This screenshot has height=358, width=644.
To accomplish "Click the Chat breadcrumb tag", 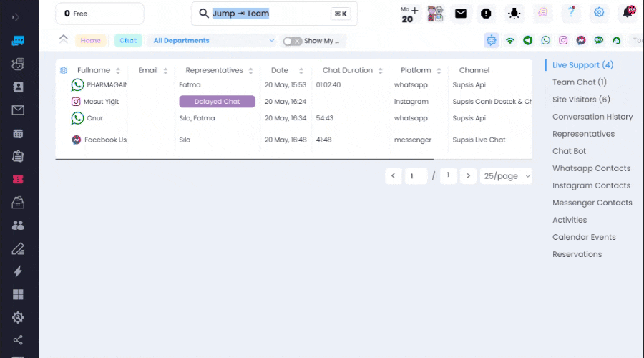I will (128, 40).
